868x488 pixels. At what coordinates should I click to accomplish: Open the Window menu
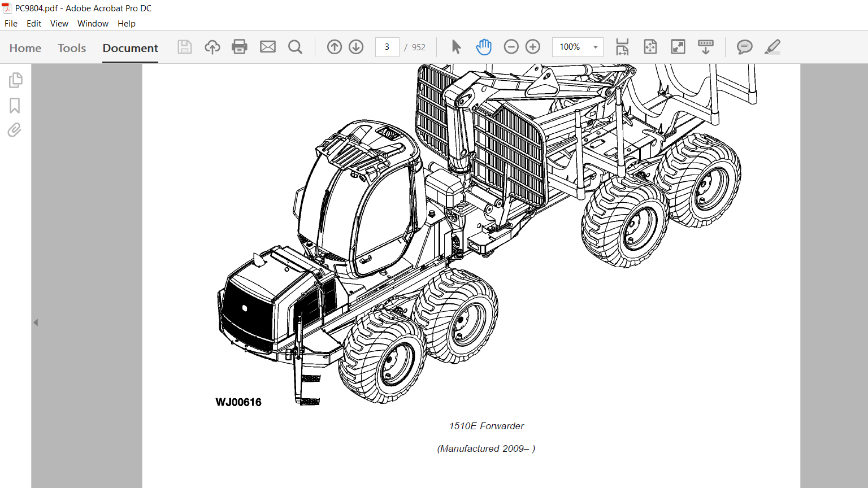pos(93,24)
